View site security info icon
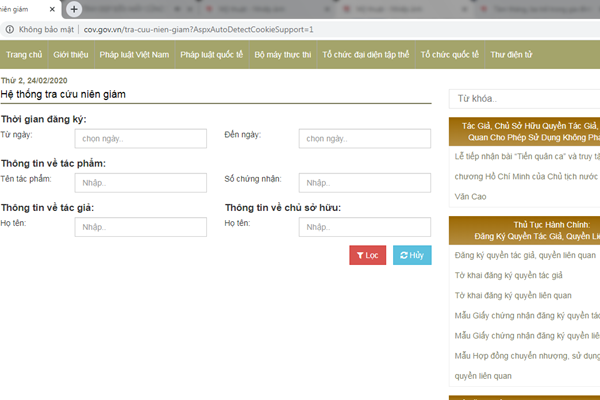Screen dimensions: 600x400 pos(10,29)
